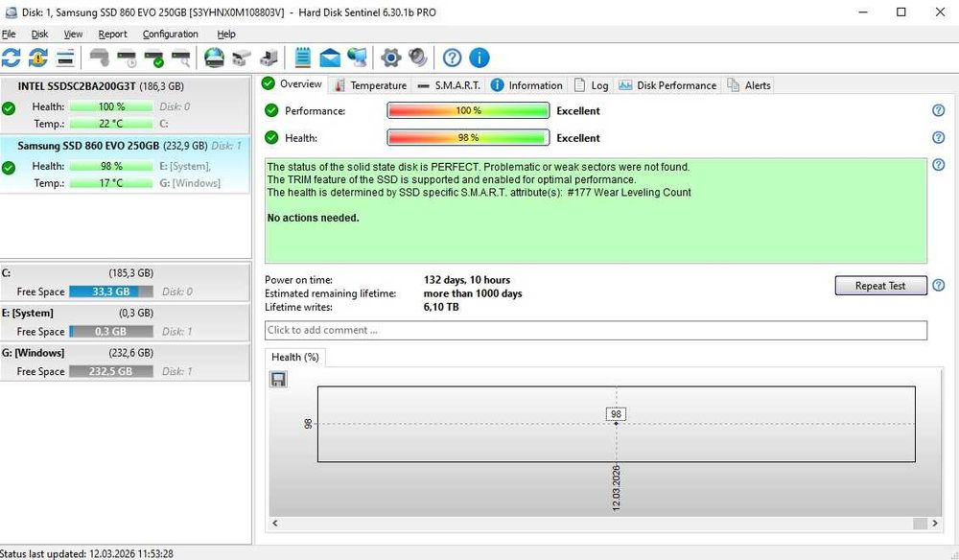Click the Health 98 % gradient bar

(x=469, y=137)
